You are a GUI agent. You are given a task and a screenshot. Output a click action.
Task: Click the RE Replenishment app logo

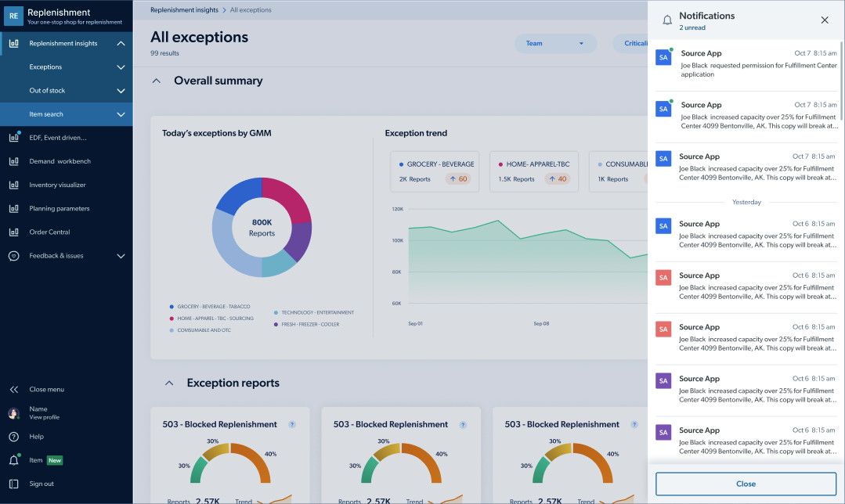13,16
